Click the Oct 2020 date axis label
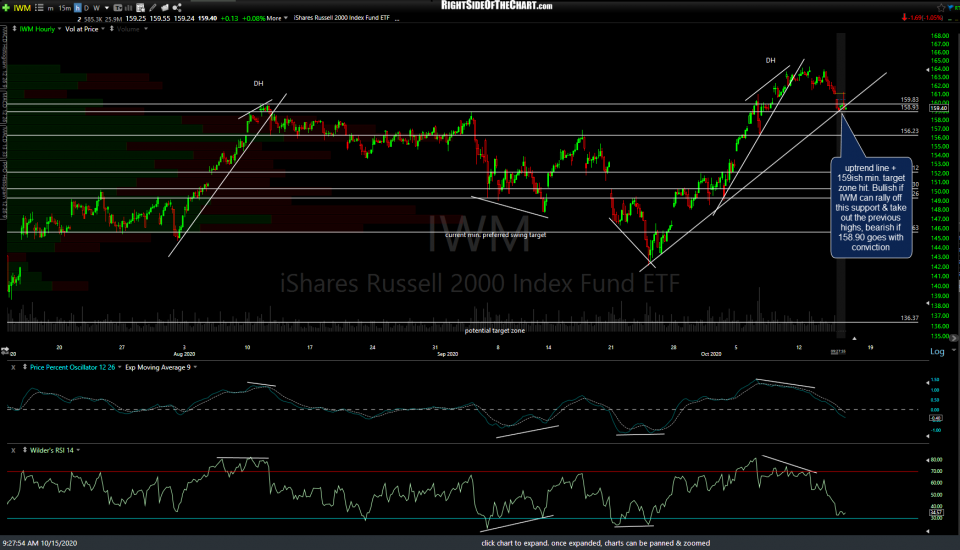The width and height of the screenshot is (960, 550). [711, 354]
